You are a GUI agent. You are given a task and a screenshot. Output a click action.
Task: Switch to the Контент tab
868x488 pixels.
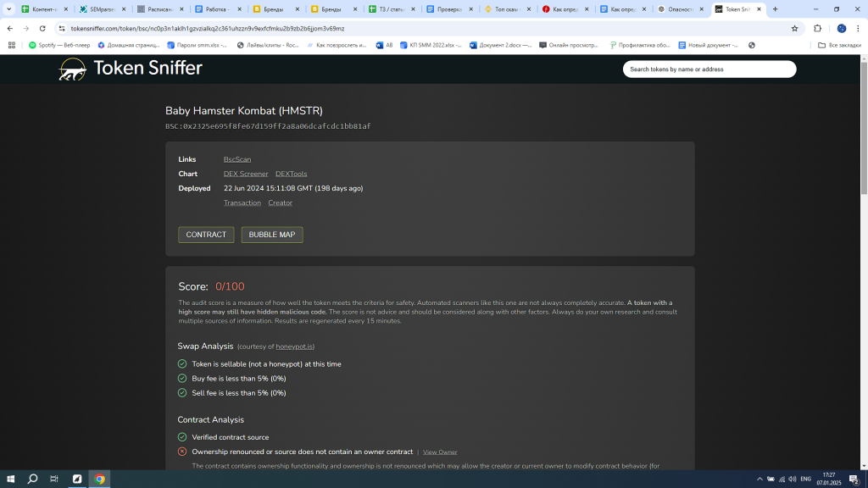[44, 8]
